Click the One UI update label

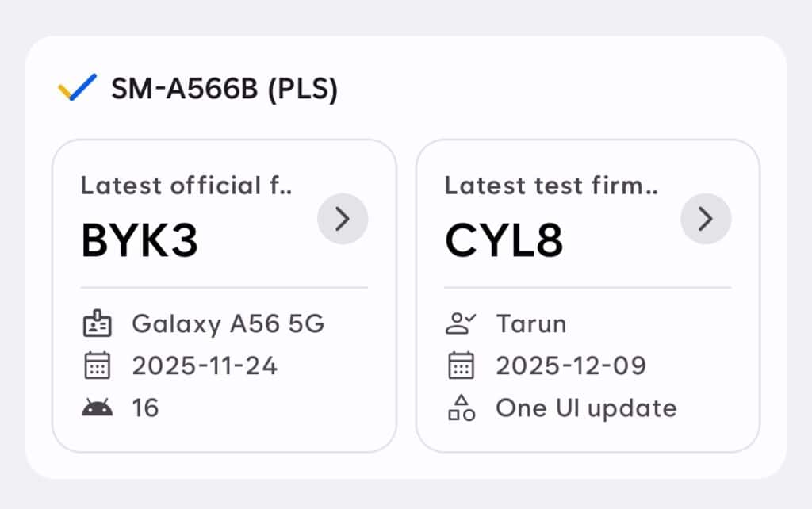coord(586,408)
